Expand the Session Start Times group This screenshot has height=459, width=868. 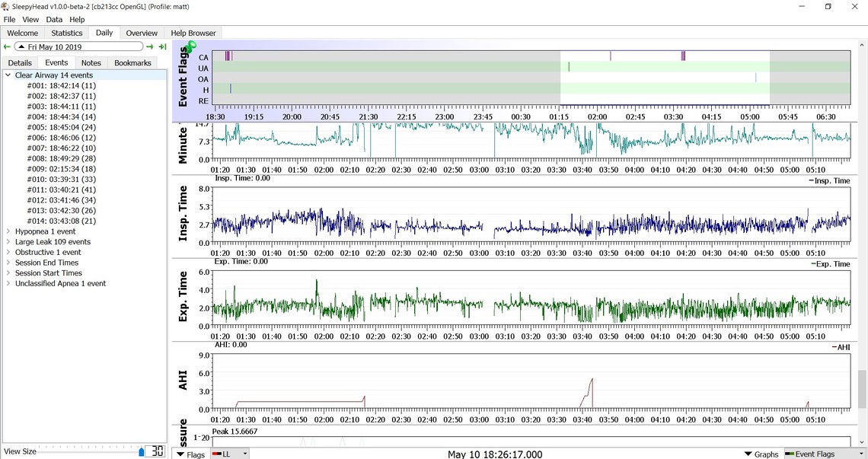(x=8, y=273)
